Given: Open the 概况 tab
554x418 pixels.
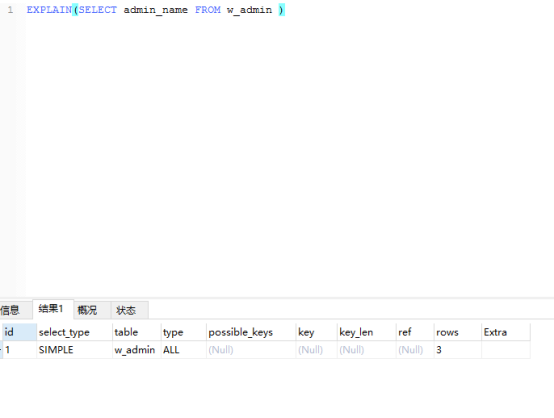Looking at the screenshot, I should pyautogui.click(x=92, y=310).
